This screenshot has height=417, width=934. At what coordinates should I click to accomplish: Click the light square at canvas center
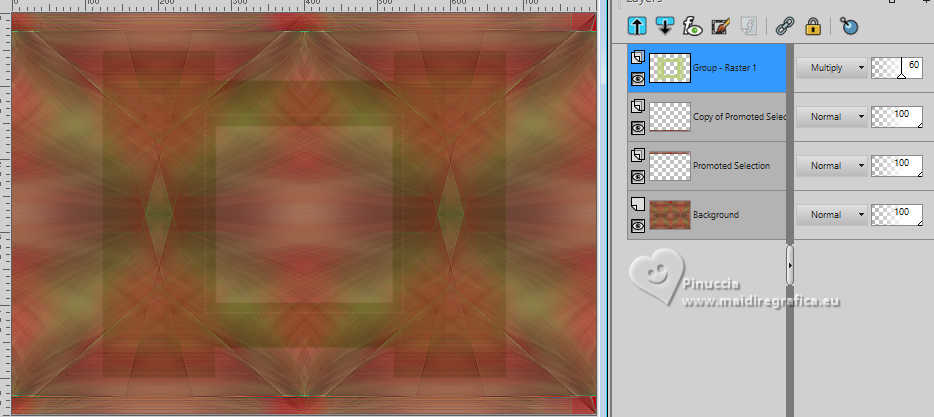[x=304, y=214]
